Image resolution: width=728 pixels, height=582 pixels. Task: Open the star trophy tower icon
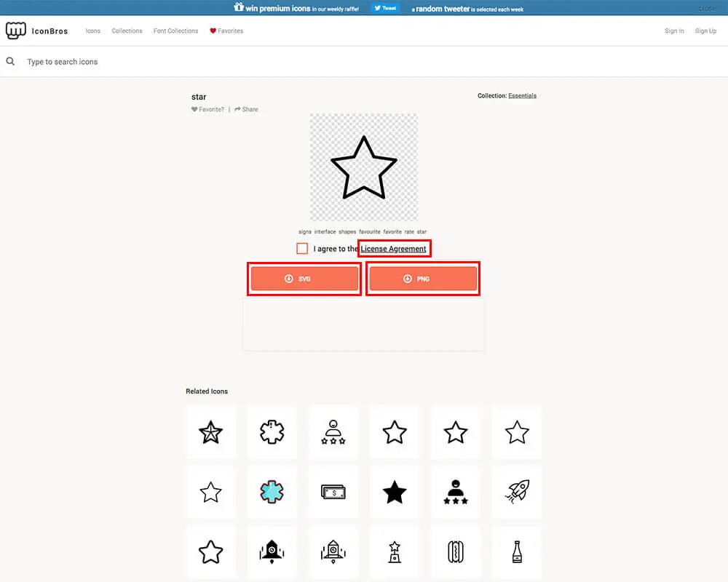coord(395,552)
